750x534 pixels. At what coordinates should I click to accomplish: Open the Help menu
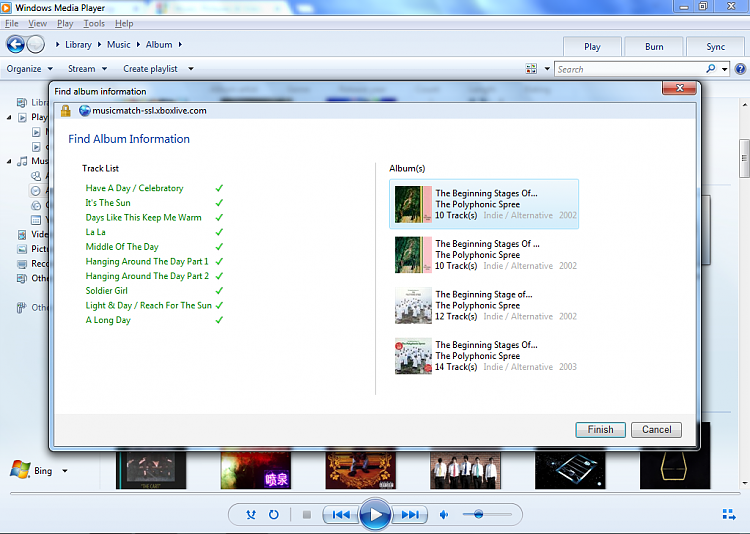124,23
